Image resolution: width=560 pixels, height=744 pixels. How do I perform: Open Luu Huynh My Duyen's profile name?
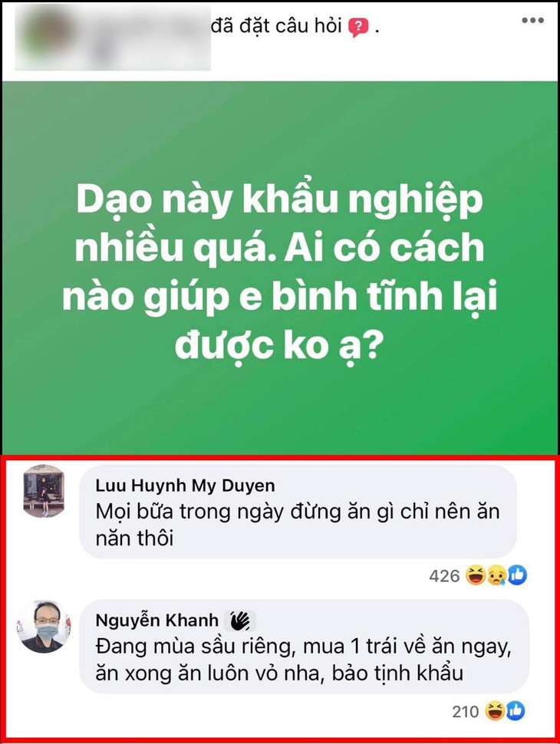185,486
